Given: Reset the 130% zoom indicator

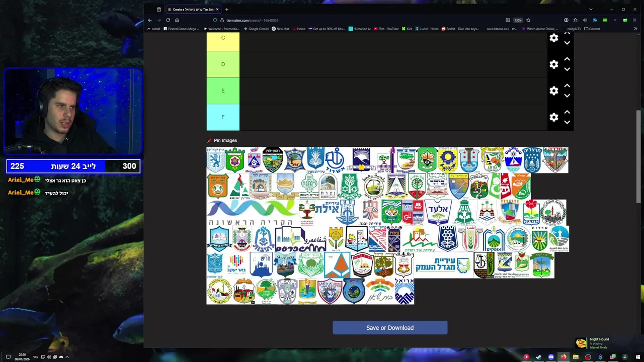Looking at the screenshot, I should pos(518,20).
